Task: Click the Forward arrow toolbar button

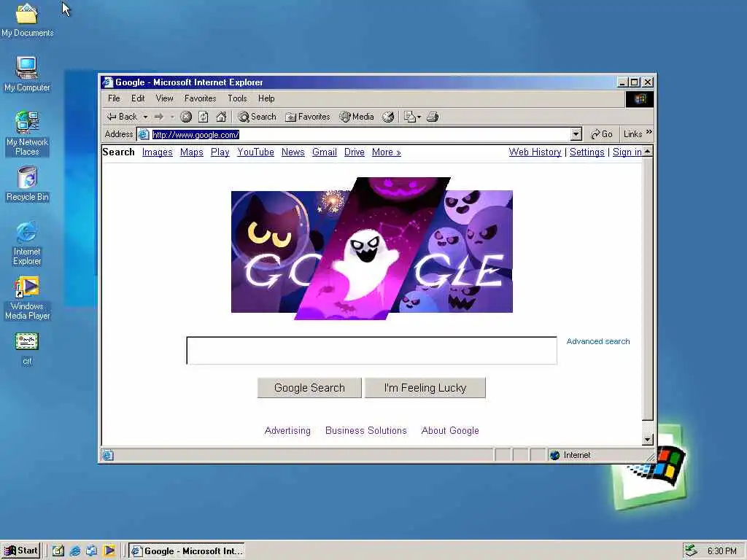Action: click(x=158, y=117)
